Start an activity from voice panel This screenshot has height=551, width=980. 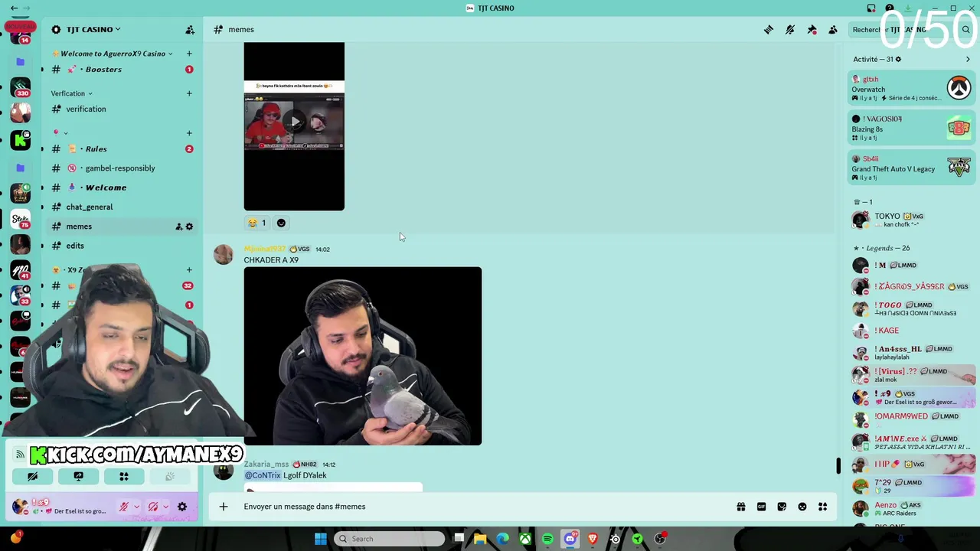(x=123, y=476)
